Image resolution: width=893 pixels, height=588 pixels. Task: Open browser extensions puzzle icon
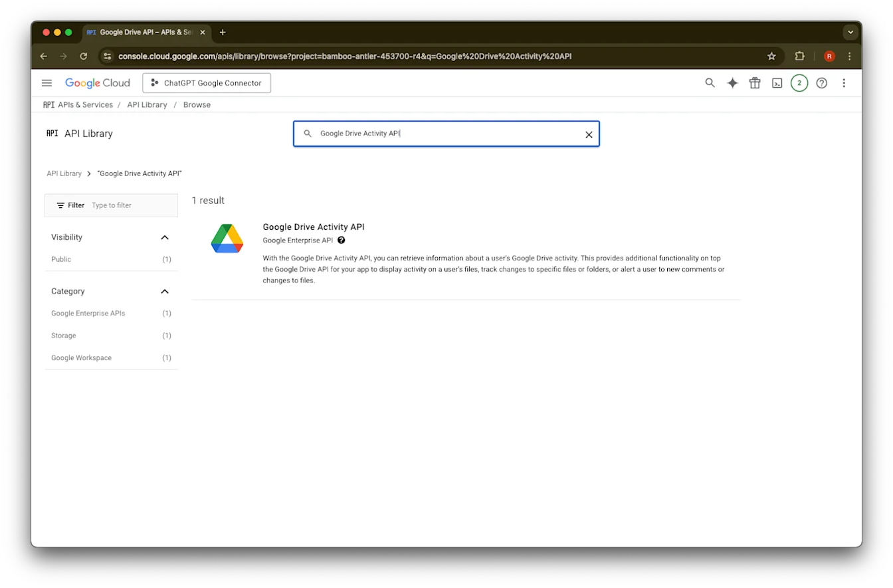[x=800, y=56]
